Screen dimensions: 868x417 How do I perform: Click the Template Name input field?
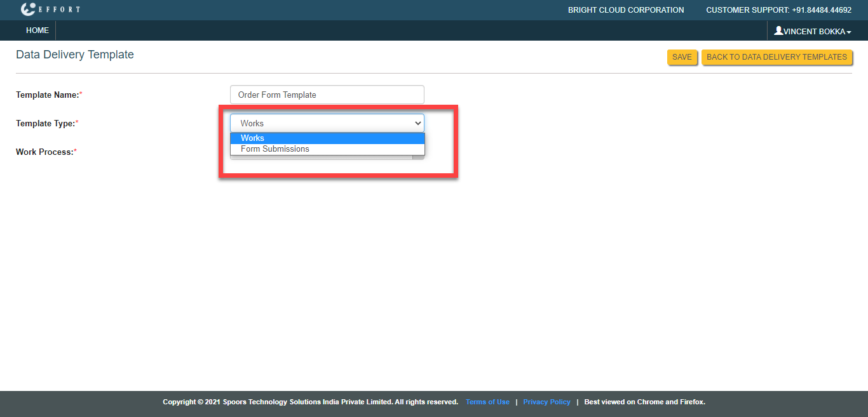[327, 95]
